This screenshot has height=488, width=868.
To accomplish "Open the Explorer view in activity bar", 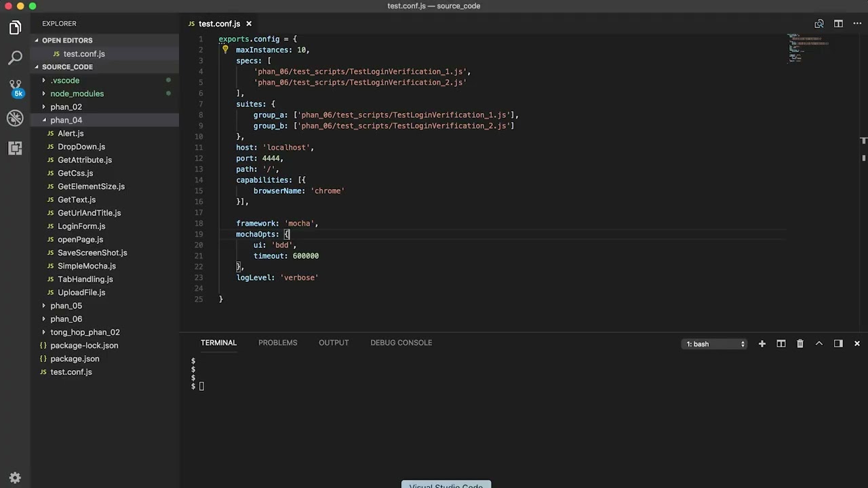I will click(x=15, y=28).
